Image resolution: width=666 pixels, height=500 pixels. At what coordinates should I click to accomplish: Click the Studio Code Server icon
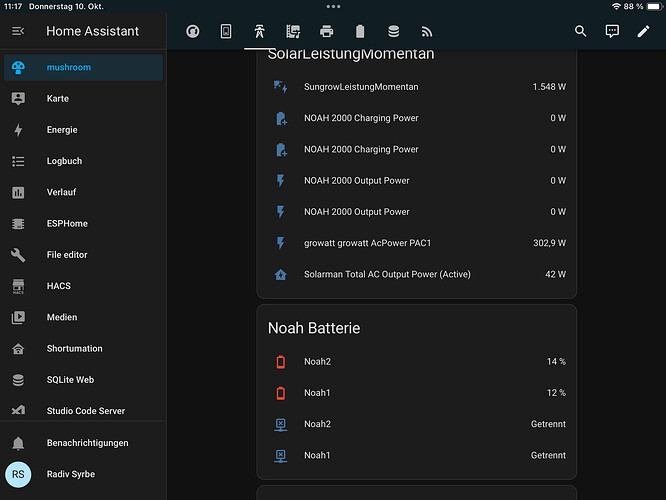point(18,411)
